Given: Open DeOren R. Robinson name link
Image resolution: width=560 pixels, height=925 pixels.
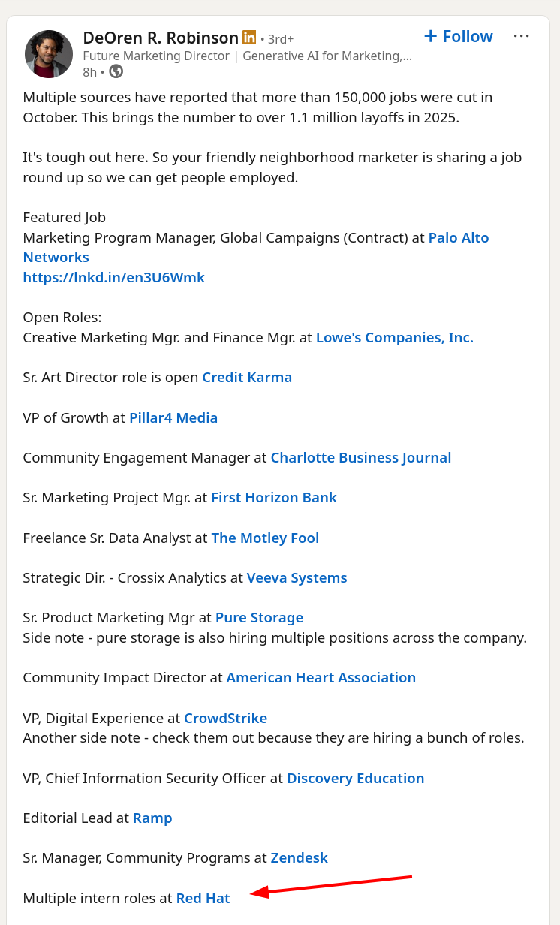Looking at the screenshot, I should (160, 38).
